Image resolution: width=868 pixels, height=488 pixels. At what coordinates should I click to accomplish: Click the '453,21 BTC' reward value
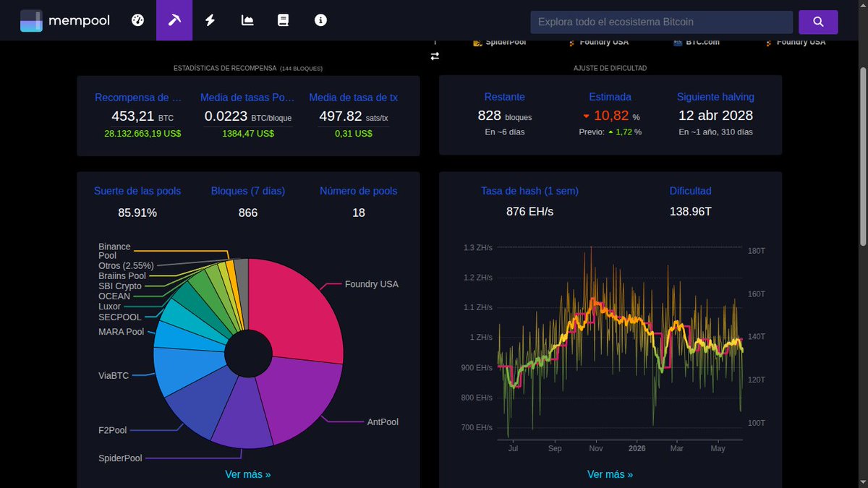(142, 116)
